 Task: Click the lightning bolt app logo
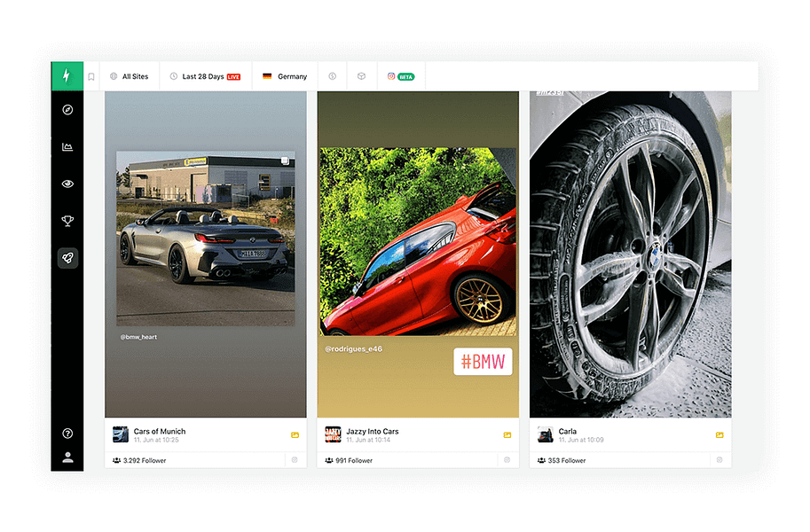[x=67, y=76]
